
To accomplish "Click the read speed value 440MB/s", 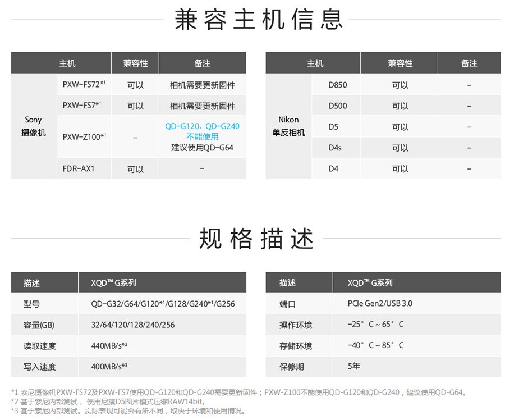I will 109,345.
